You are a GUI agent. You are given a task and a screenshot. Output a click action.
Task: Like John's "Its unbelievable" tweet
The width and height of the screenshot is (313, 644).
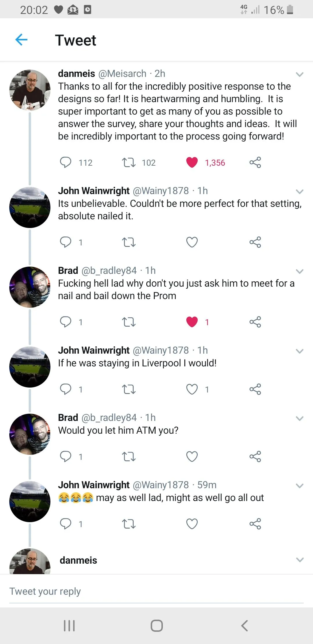(192, 242)
